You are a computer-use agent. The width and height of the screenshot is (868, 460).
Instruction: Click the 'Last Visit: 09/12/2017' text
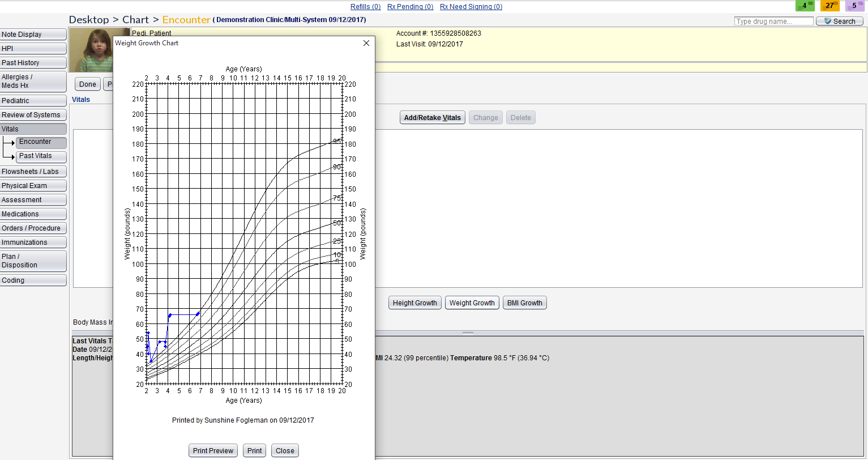[x=430, y=44]
